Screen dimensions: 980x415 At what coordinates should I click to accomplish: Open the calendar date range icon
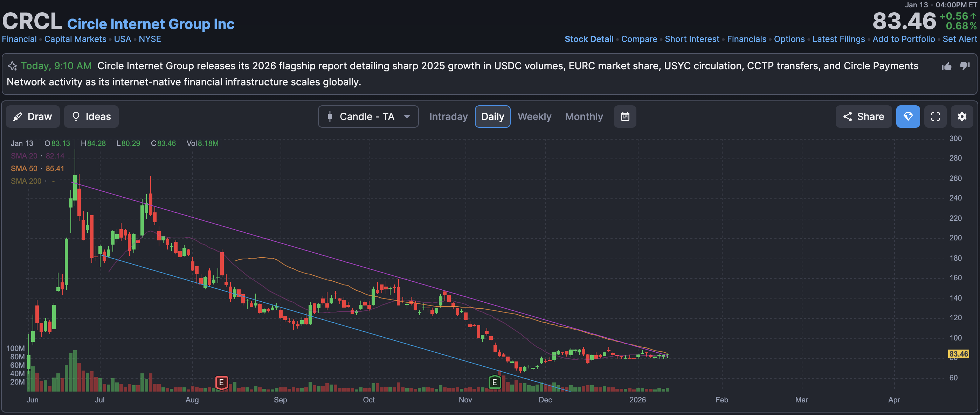[625, 117]
